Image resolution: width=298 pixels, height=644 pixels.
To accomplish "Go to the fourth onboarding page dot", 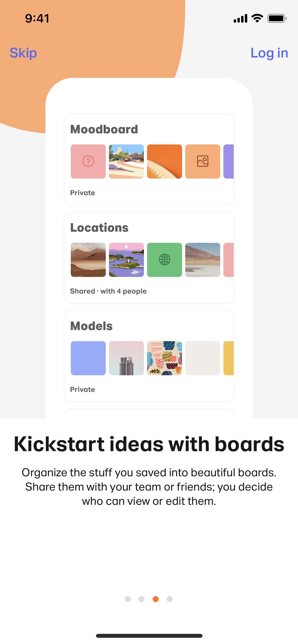I will point(169,599).
